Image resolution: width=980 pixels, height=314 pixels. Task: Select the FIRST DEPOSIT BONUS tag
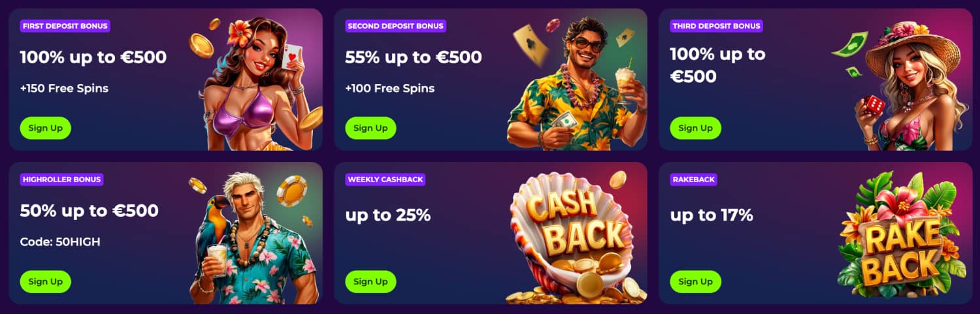[65, 26]
